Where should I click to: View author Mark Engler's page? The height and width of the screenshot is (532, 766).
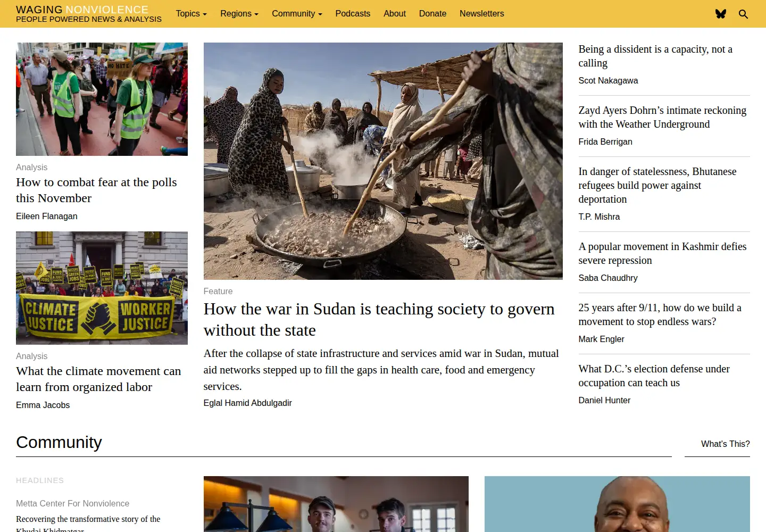(x=601, y=339)
